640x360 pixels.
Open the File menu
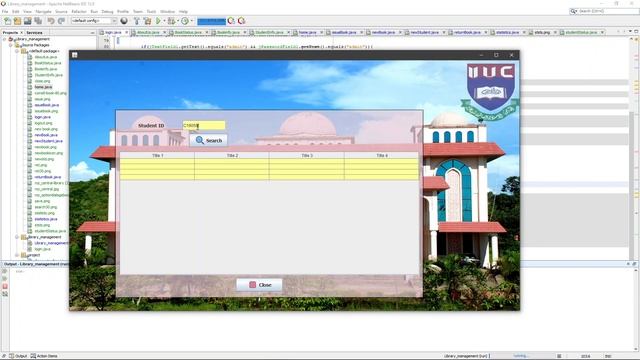coord(5,11)
